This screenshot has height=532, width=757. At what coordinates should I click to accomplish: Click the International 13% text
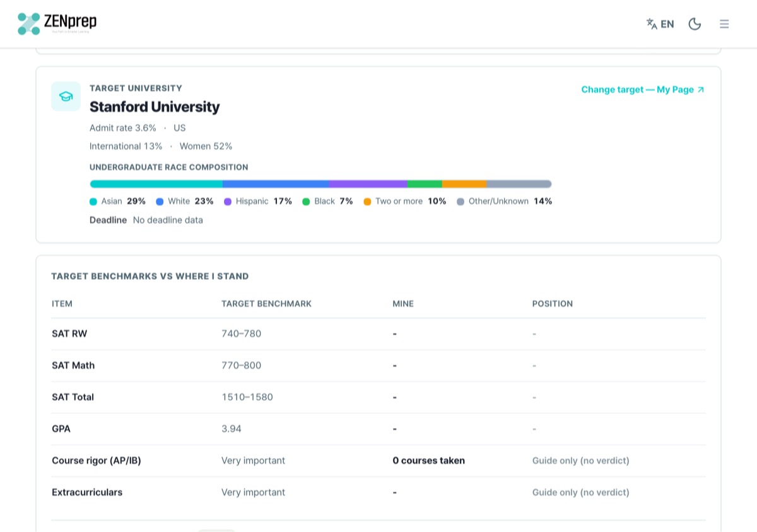tap(126, 146)
